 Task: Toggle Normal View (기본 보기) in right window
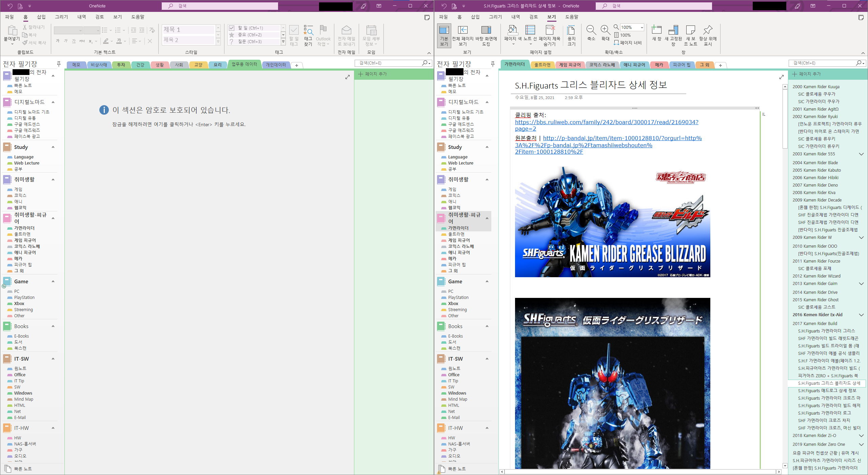click(444, 31)
